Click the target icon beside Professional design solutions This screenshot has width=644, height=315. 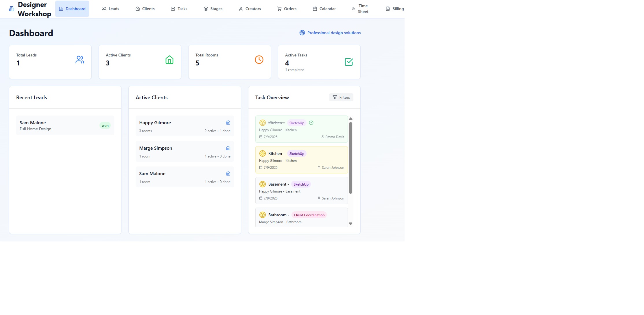(302, 33)
